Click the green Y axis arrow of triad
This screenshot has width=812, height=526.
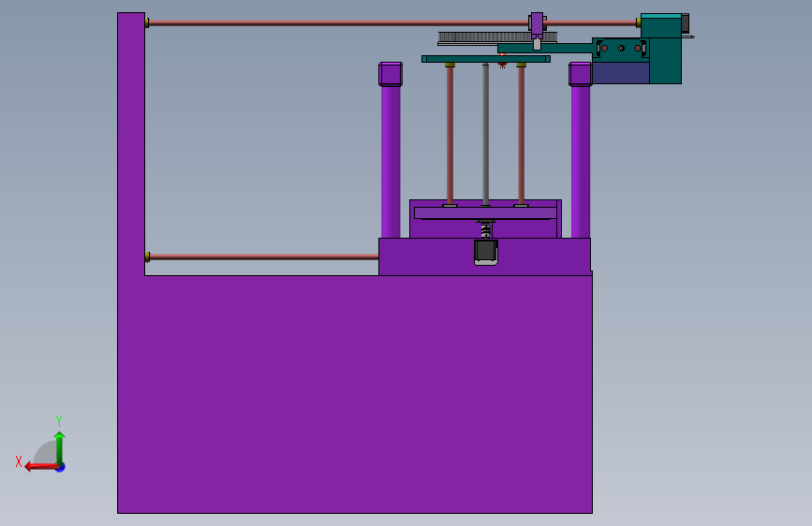(x=60, y=447)
